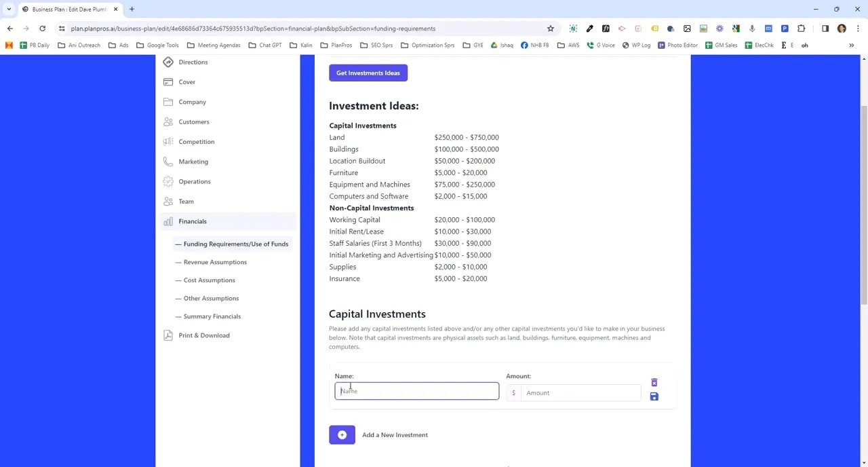The width and height of the screenshot is (868, 467).
Task: Switch to Revenue Assumptions
Action: [215, 262]
